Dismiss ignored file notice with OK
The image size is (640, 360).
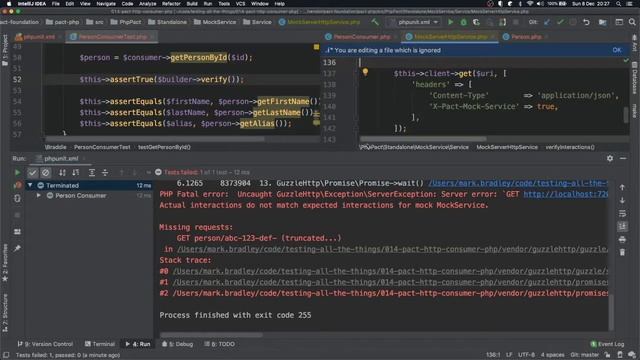click(617, 50)
